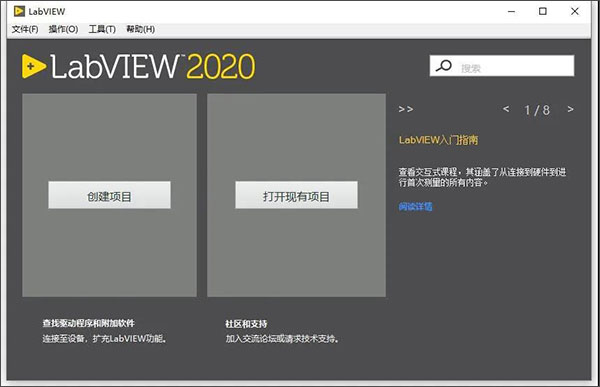Viewport: 600px width, 387px height.
Task: Open the LabVIEW入门指南 heading link
Action: pyautogui.click(x=438, y=140)
